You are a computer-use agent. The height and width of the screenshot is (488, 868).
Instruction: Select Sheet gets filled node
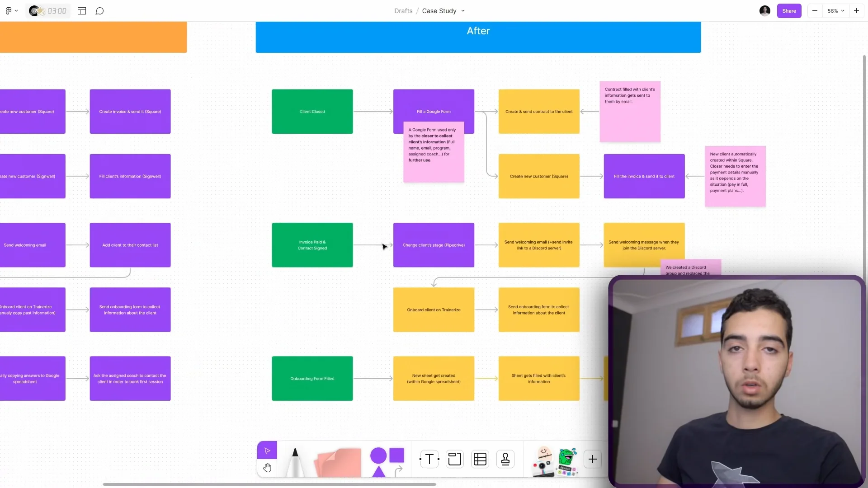pyautogui.click(x=539, y=379)
